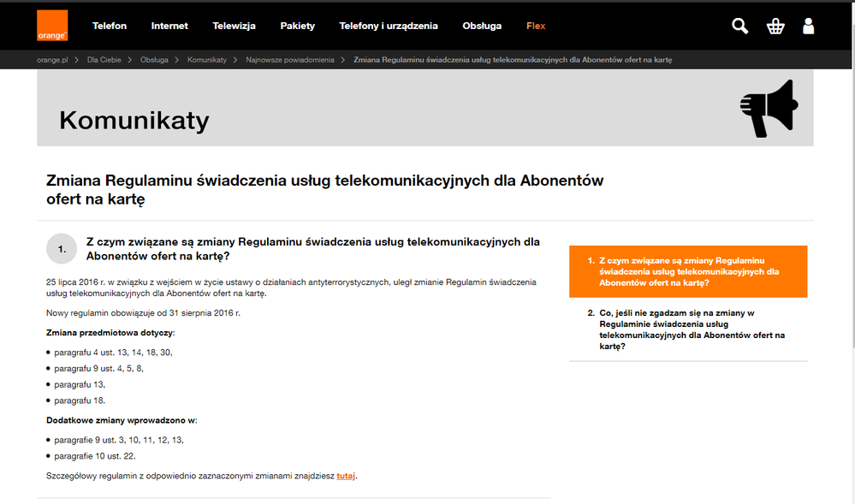The height and width of the screenshot is (504, 855).
Task: Open the Telefon menu
Action: pyautogui.click(x=110, y=27)
